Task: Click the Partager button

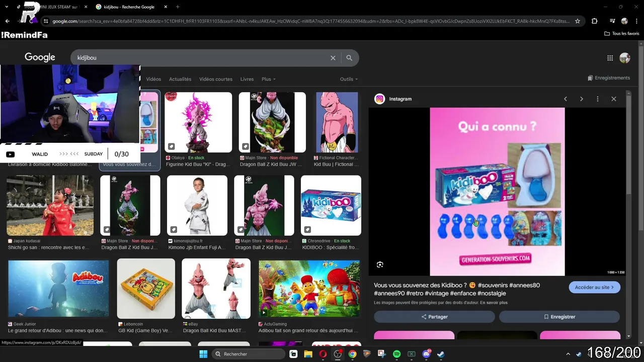Action: click(x=434, y=317)
